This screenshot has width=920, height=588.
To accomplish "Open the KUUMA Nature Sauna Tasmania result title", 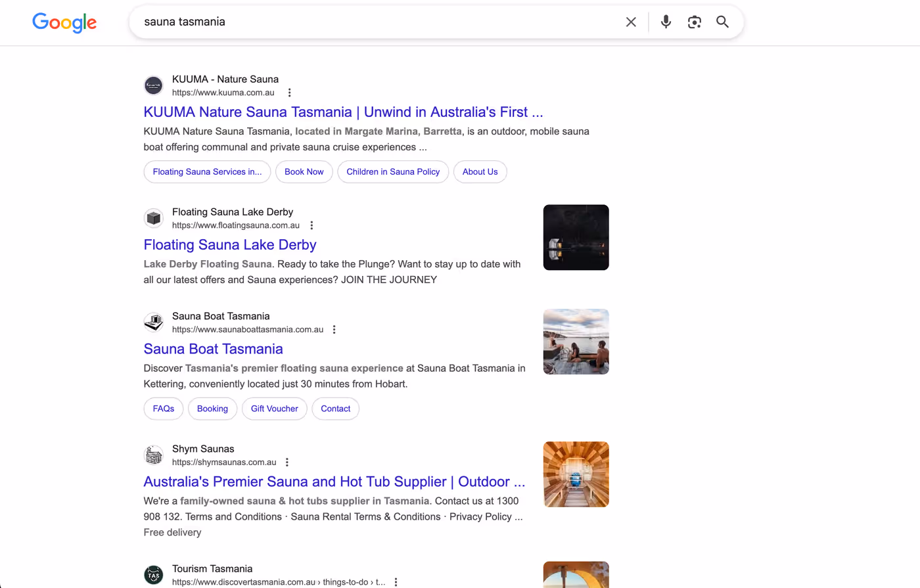I will (343, 112).
